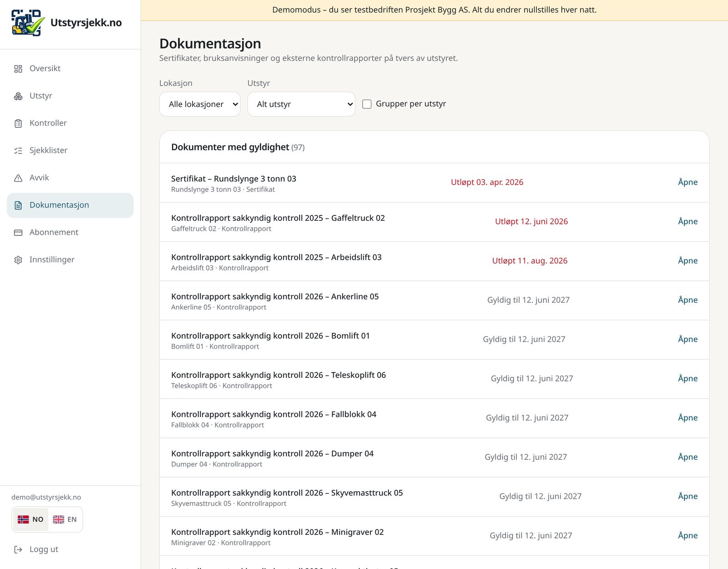Image resolution: width=728 pixels, height=569 pixels.
Task: Click the Sjekklister checklist icon
Action: coord(18,151)
